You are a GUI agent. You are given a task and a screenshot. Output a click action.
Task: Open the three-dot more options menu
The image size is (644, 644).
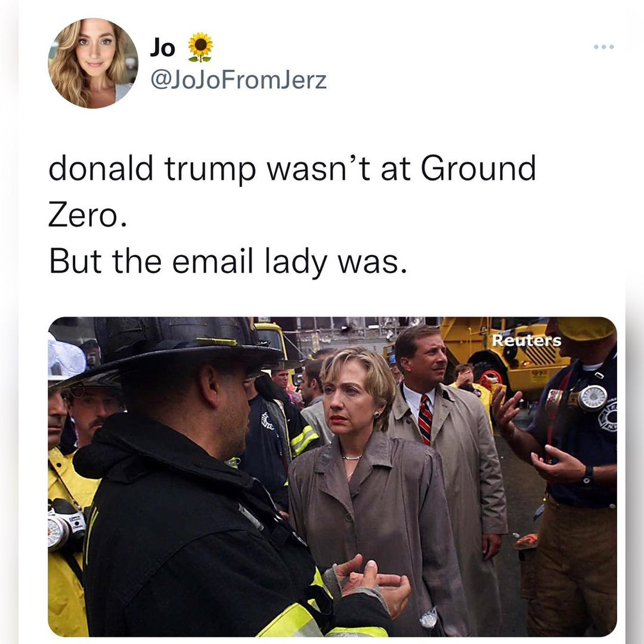click(x=603, y=47)
